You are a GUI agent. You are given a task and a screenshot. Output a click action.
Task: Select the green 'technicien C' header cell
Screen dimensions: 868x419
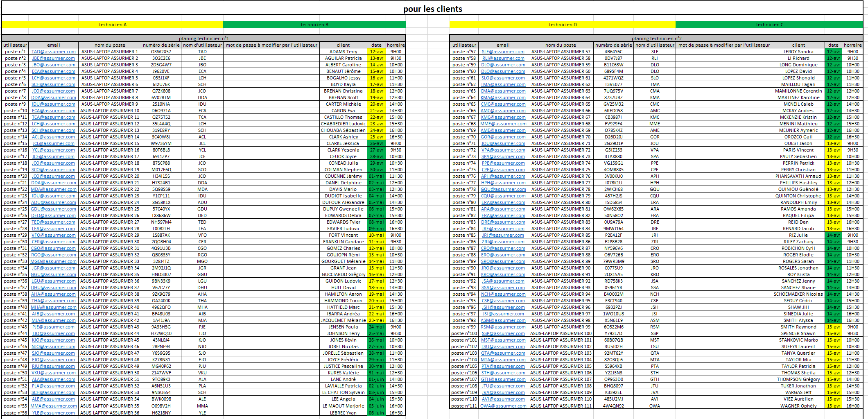[769, 25]
